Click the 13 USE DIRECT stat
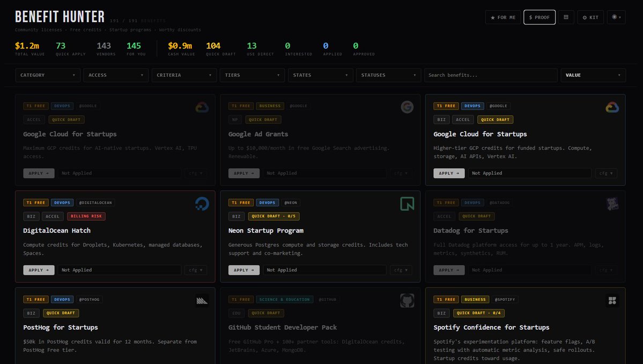The width and height of the screenshot is (643, 364). pos(260,48)
